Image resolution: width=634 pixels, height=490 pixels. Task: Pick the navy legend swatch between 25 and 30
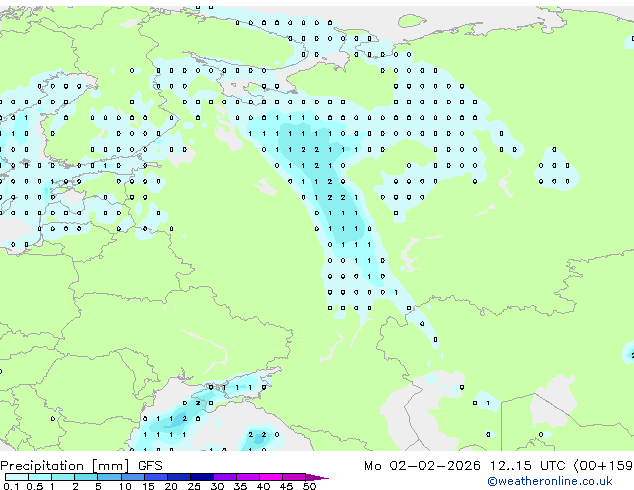click(x=202, y=477)
